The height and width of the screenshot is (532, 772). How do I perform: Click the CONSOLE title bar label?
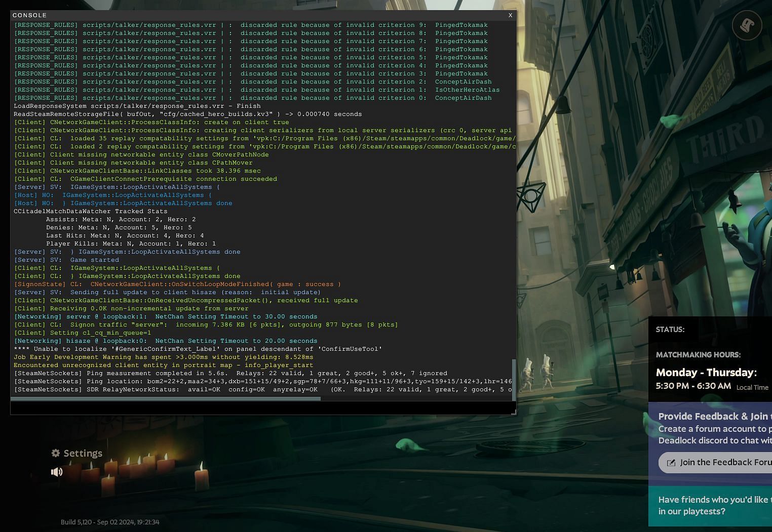coord(29,15)
